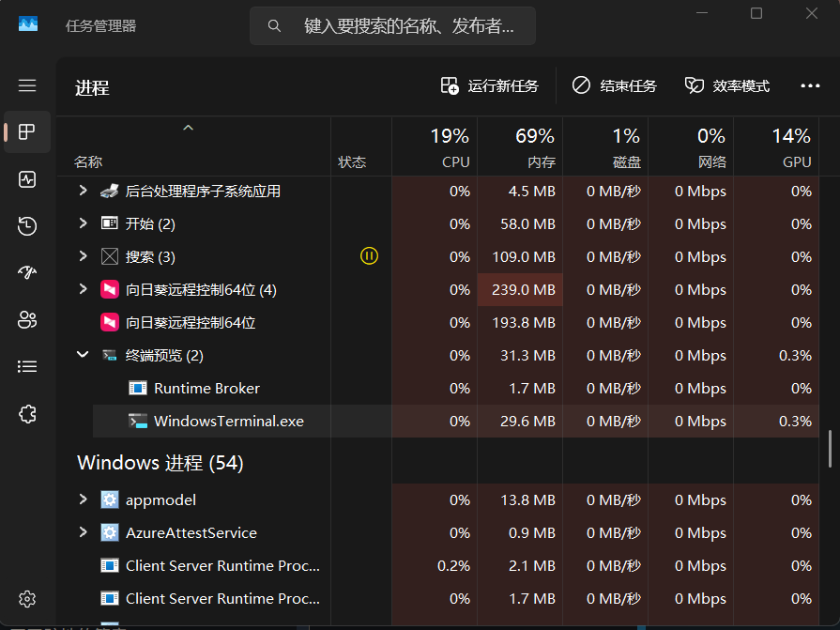
Task: Click the 109.0 MB memory cell
Action: (520, 256)
